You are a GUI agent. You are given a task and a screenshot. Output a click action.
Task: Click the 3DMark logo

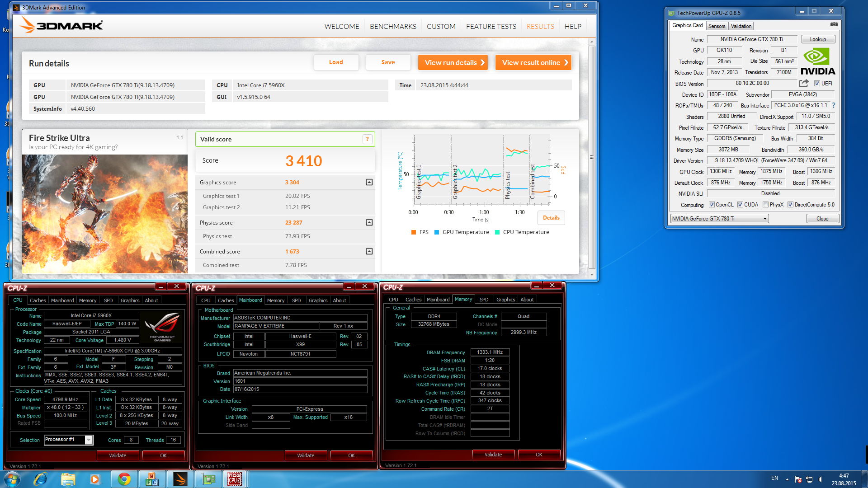[x=61, y=25]
